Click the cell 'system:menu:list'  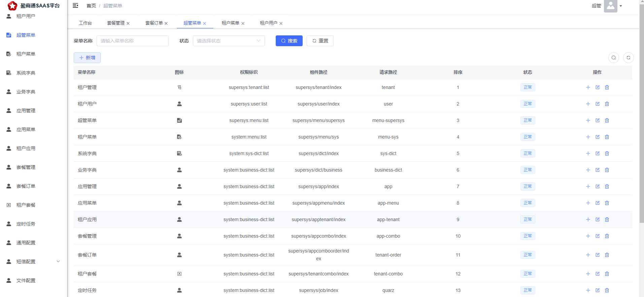249,137
